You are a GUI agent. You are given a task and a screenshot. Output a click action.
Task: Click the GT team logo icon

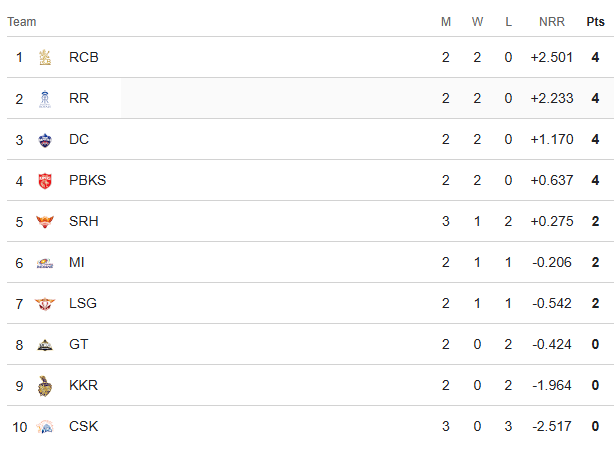pos(44,345)
